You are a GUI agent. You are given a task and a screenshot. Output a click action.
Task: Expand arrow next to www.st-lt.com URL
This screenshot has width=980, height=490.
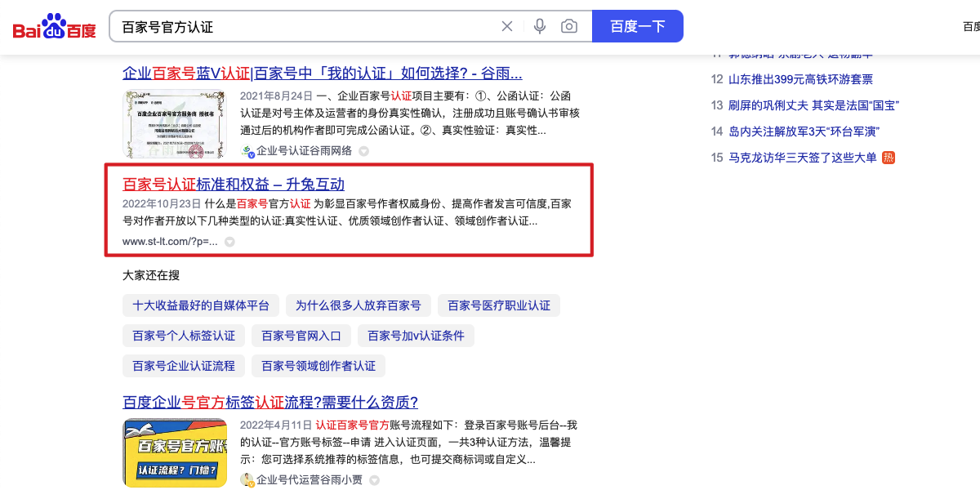click(229, 242)
